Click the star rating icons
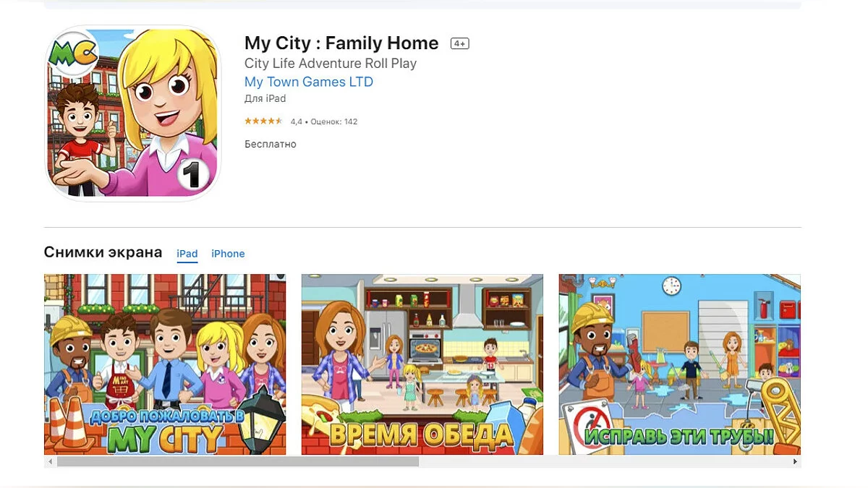Image resolution: width=868 pixels, height=488 pixels. (x=263, y=121)
